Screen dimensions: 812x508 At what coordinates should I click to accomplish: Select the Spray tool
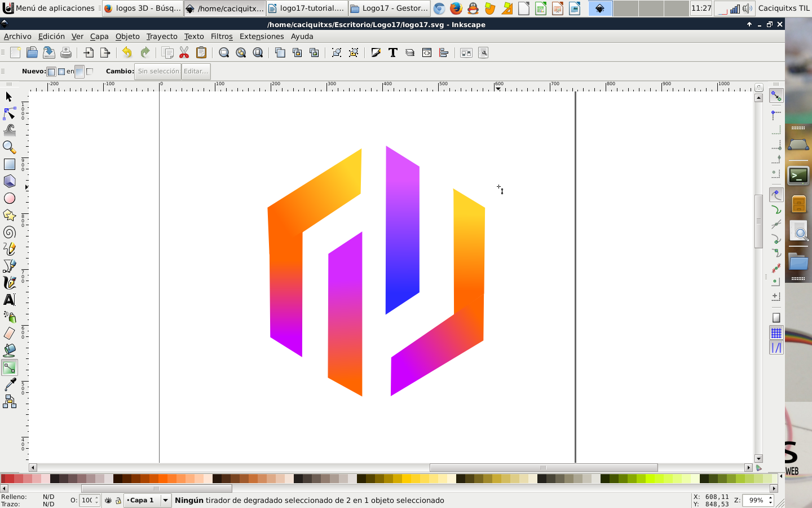click(x=9, y=317)
